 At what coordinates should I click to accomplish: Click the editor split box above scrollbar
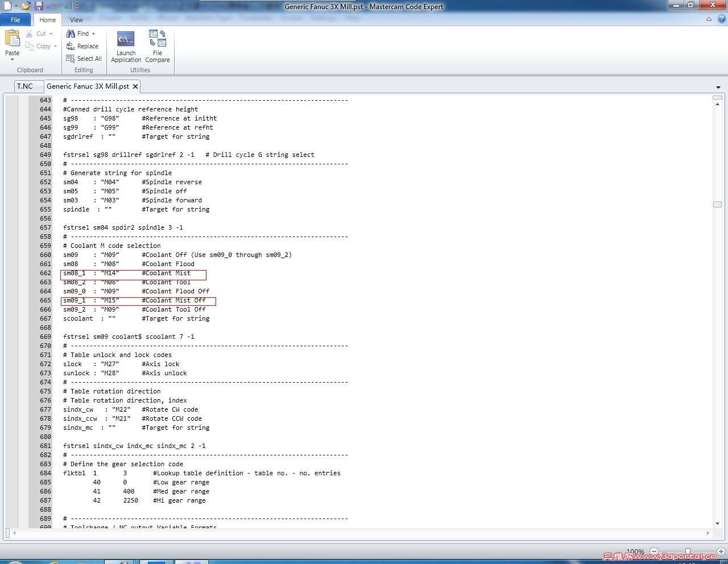[x=717, y=98]
